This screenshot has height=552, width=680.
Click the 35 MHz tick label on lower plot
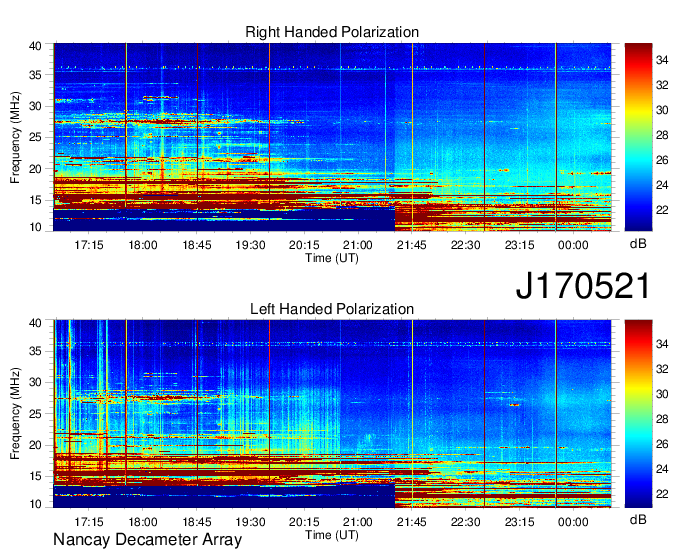click(35, 351)
